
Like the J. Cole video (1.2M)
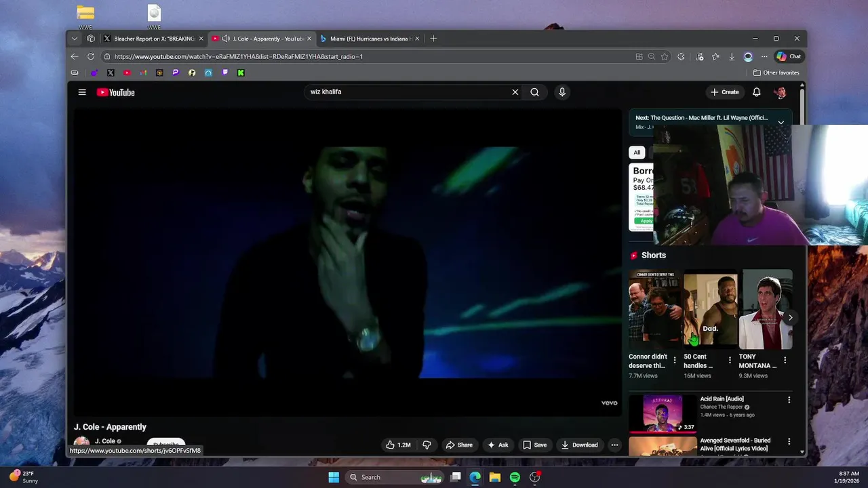(399, 445)
